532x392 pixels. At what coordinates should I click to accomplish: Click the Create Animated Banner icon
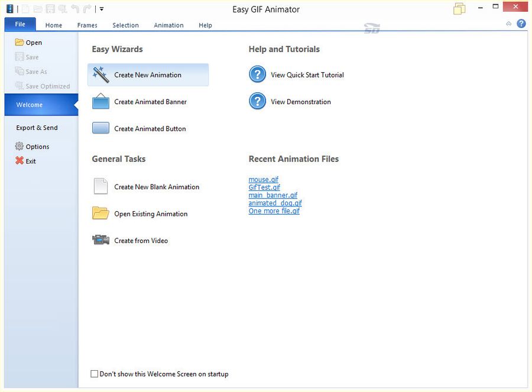pyautogui.click(x=100, y=101)
